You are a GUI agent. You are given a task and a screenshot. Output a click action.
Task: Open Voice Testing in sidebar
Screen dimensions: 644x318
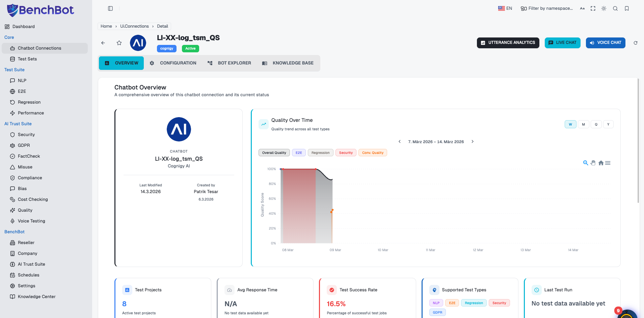[45, 221]
